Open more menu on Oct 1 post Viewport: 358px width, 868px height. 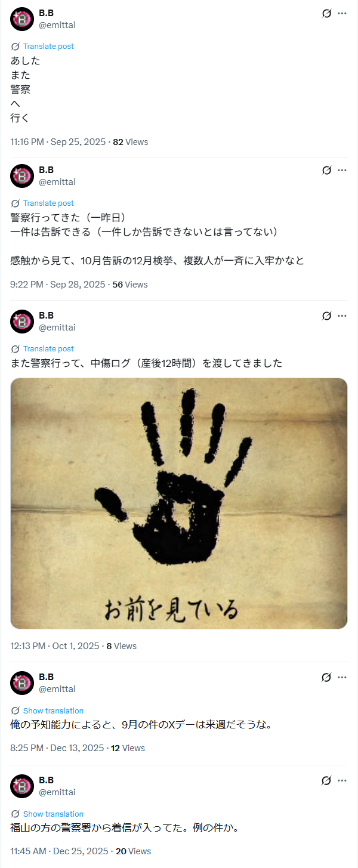pos(342,316)
